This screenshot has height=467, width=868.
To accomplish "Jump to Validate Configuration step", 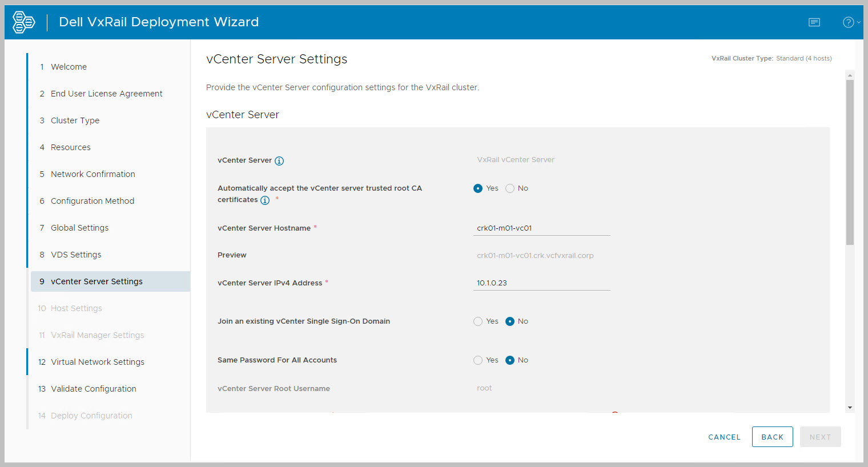I will click(x=93, y=389).
